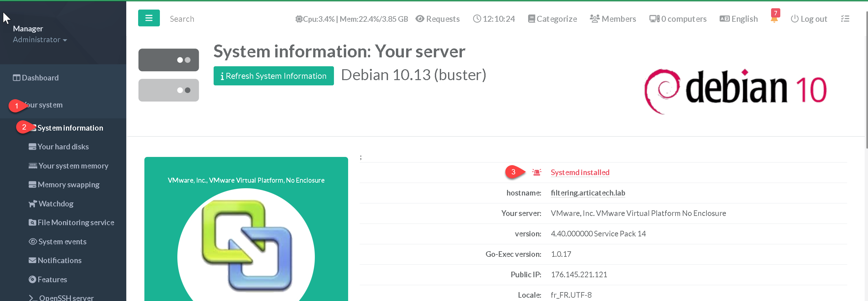Click the filtering.articatech.lab hostname link
This screenshot has width=868, height=301.
pyautogui.click(x=588, y=193)
